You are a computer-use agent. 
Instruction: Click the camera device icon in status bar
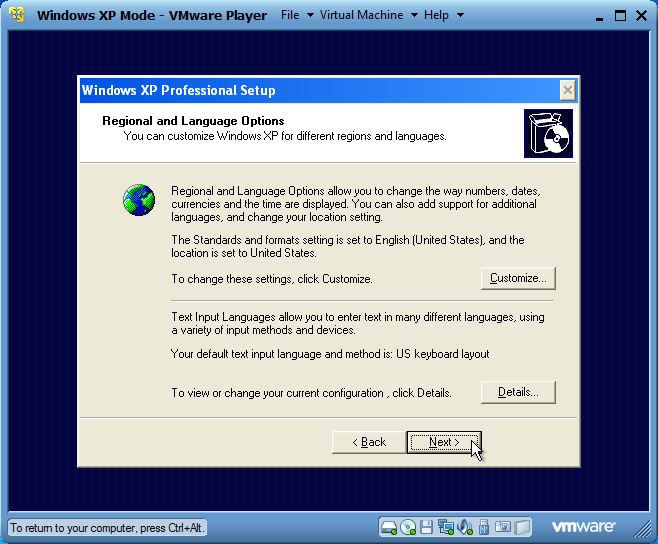(x=504, y=527)
